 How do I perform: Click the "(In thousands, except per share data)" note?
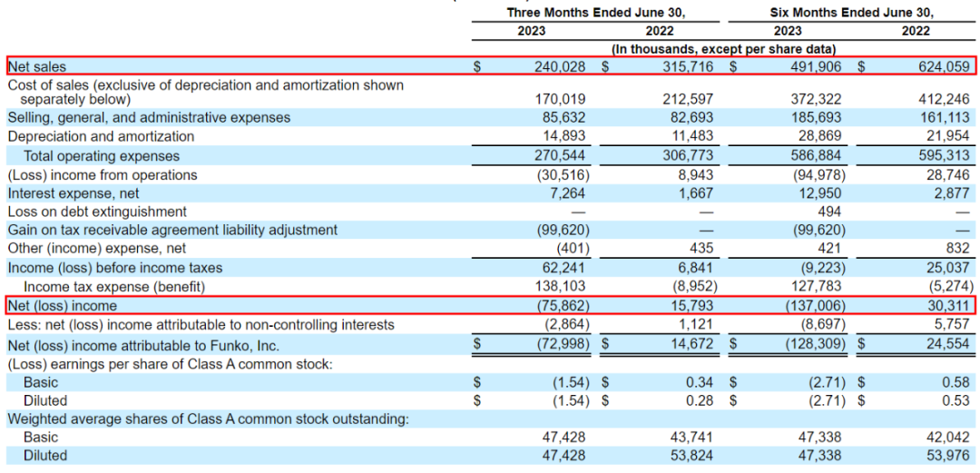[x=723, y=49]
